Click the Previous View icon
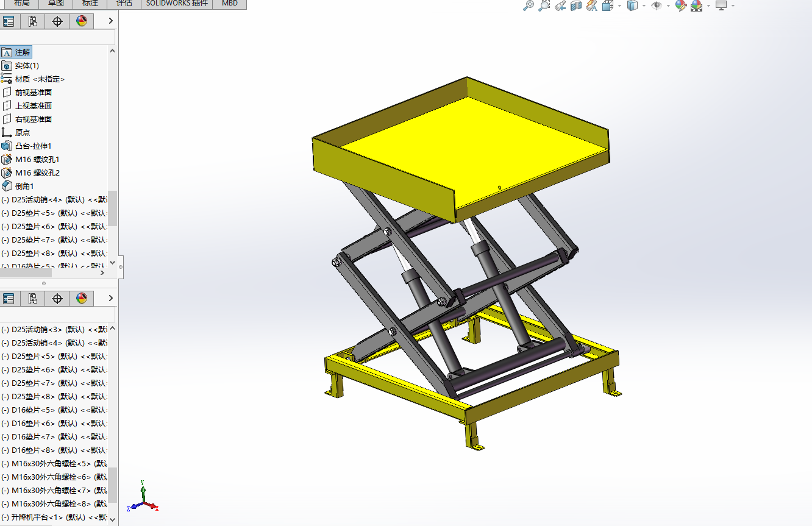The width and height of the screenshot is (812, 526). pyautogui.click(x=560, y=5)
